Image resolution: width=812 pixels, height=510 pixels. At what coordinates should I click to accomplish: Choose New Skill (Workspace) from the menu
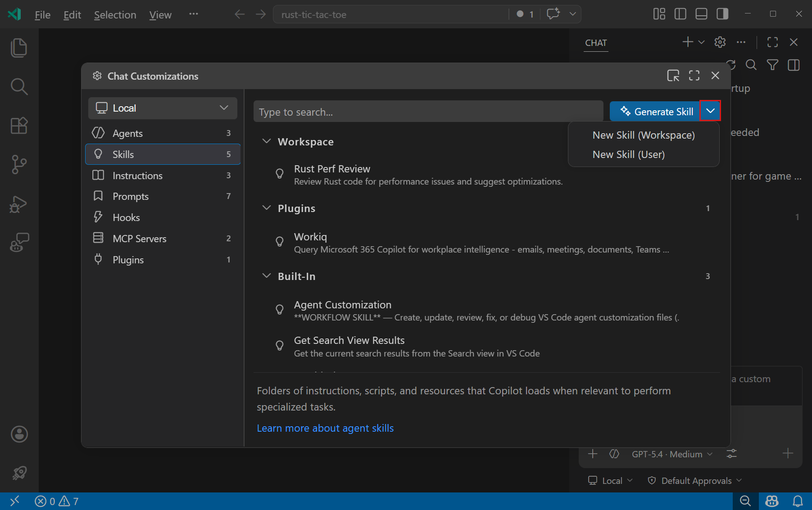point(644,135)
